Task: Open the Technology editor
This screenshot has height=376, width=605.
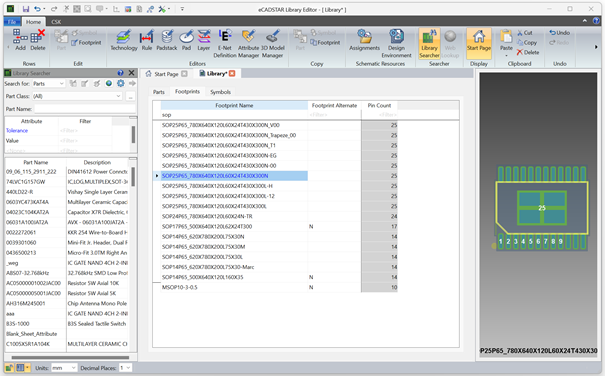Action: 124,41
